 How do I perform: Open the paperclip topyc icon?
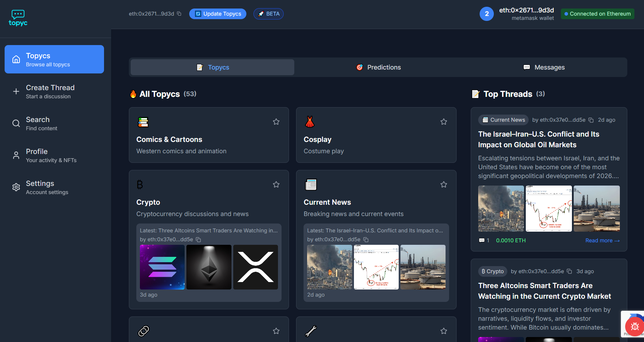click(x=143, y=331)
